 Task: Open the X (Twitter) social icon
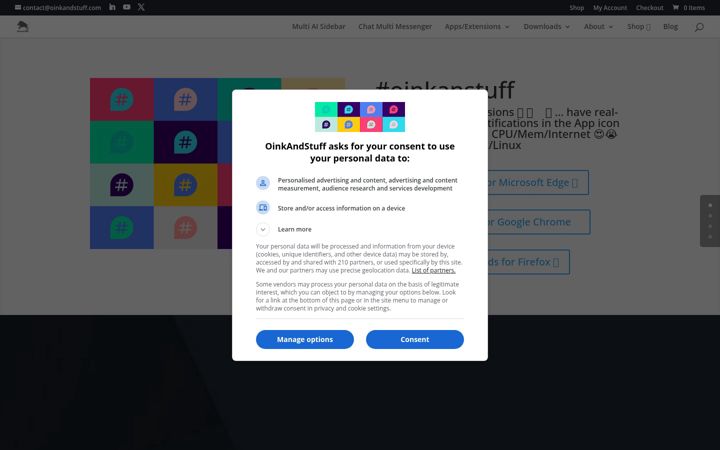(x=141, y=7)
